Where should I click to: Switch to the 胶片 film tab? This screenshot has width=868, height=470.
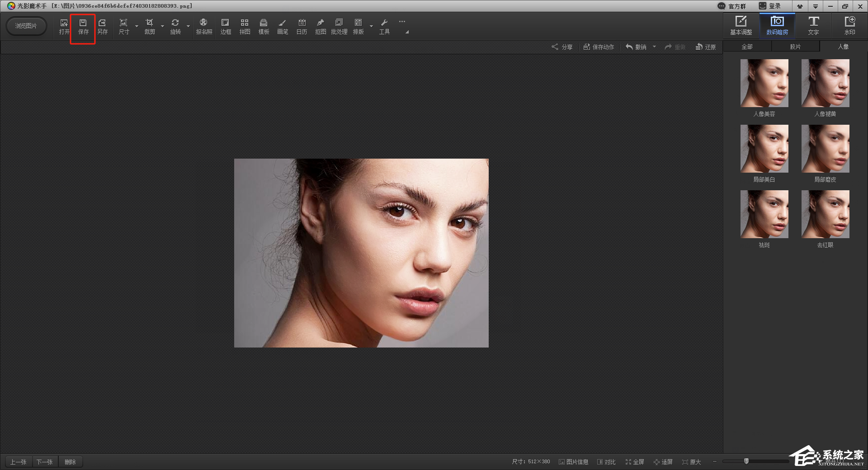(x=795, y=47)
